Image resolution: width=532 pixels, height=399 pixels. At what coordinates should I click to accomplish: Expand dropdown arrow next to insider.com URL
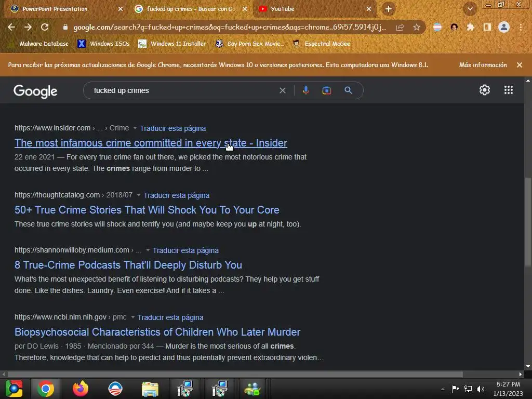(x=135, y=128)
